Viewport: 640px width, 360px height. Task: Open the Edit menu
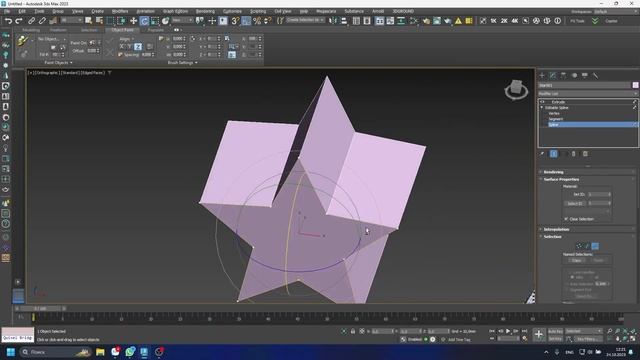pos(22,11)
